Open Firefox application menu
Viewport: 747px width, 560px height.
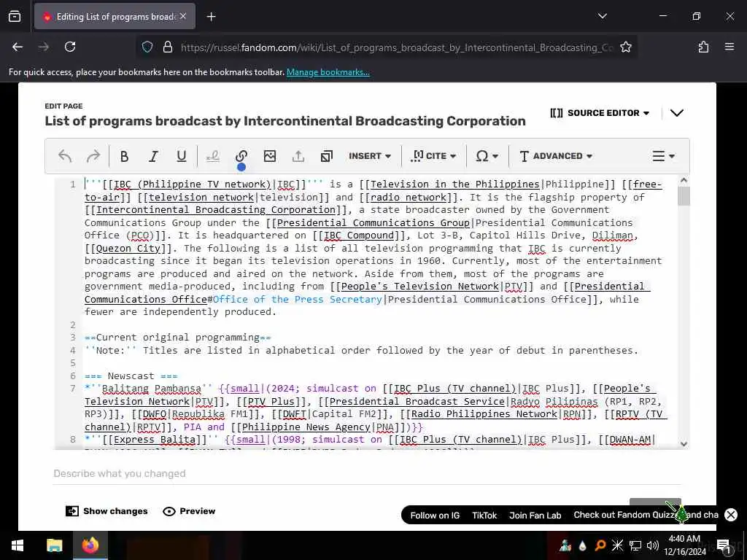(x=729, y=47)
